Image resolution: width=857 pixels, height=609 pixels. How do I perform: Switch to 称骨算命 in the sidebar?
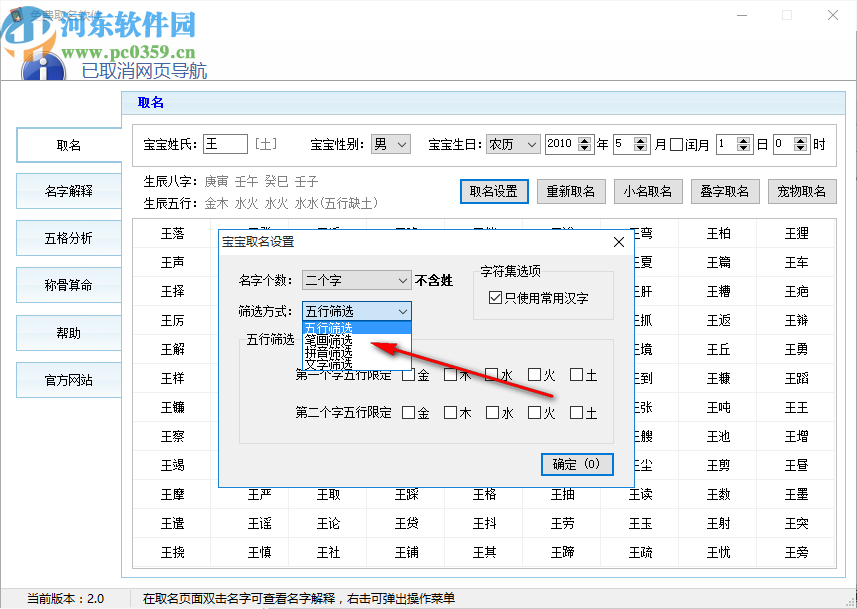tap(68, 285)
